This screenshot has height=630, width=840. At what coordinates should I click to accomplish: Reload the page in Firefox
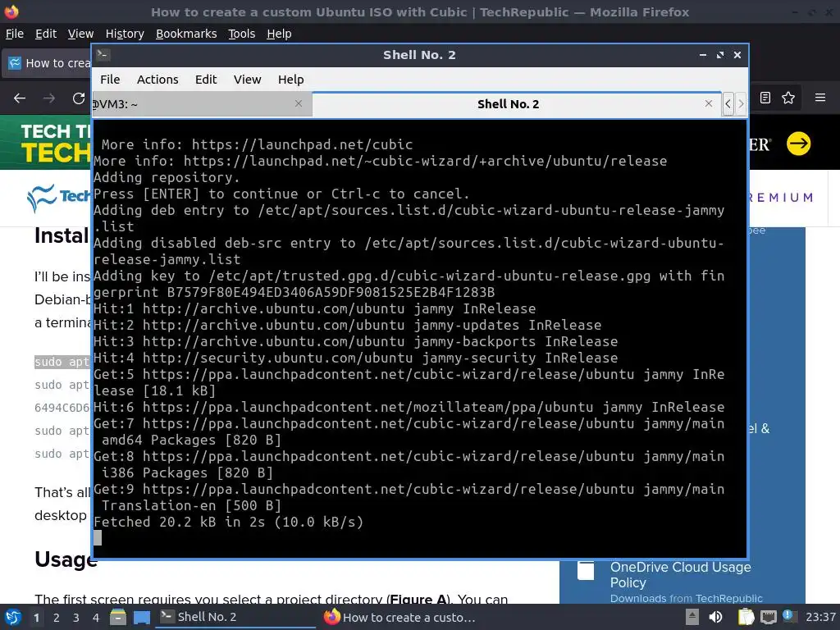pos(79,98)
